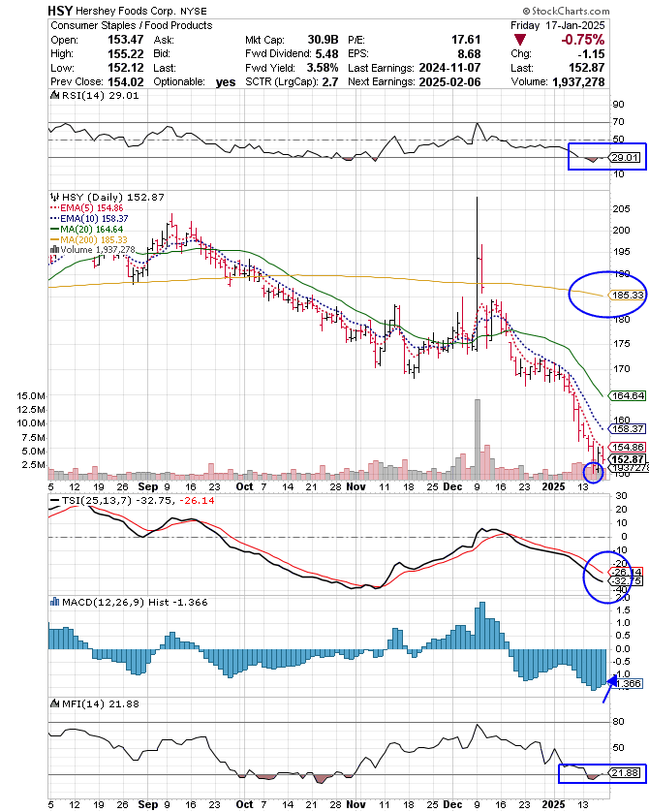649x812 pixels.
Task: Click the Fwd Yield value 3.58%
Action: point(323,68)
